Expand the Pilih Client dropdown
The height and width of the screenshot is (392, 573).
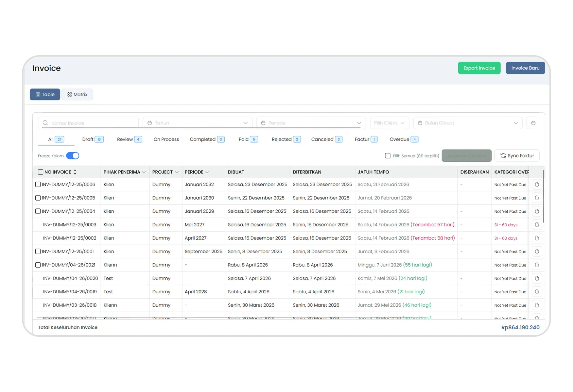[x=389, y=123]
